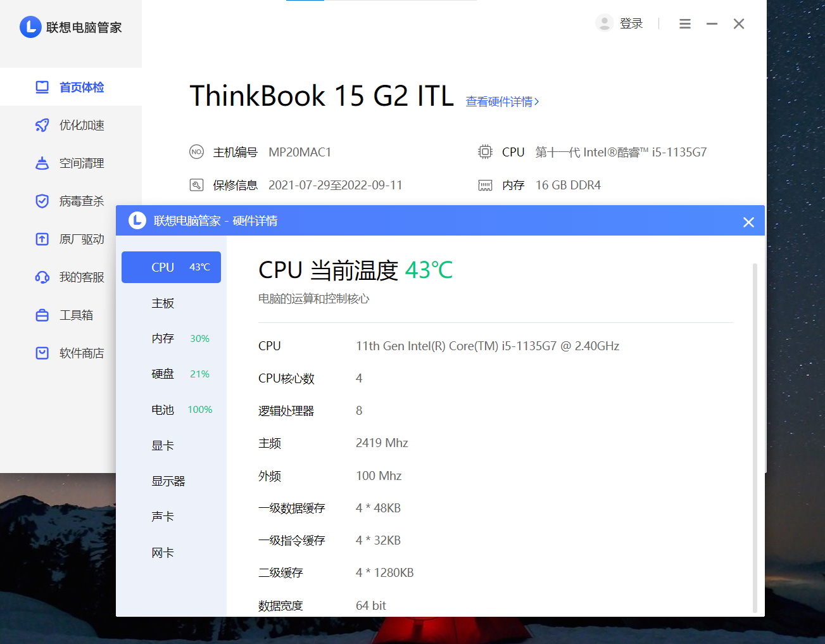Click the logo icon in the 硬件详情 title bar
This screenshot has height=644, width=825.
pyautogui.click(x=137, y=220)
